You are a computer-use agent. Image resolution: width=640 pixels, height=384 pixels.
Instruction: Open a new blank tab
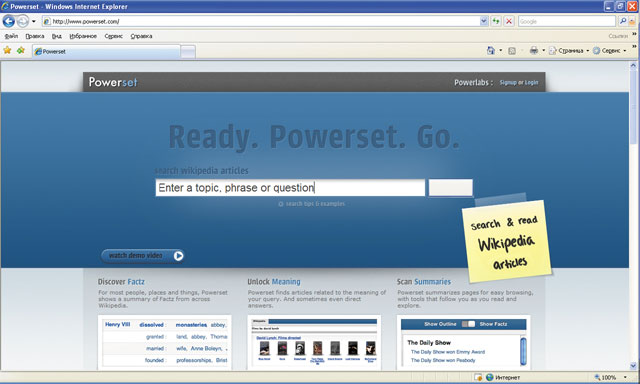click(x=188, y=51)
